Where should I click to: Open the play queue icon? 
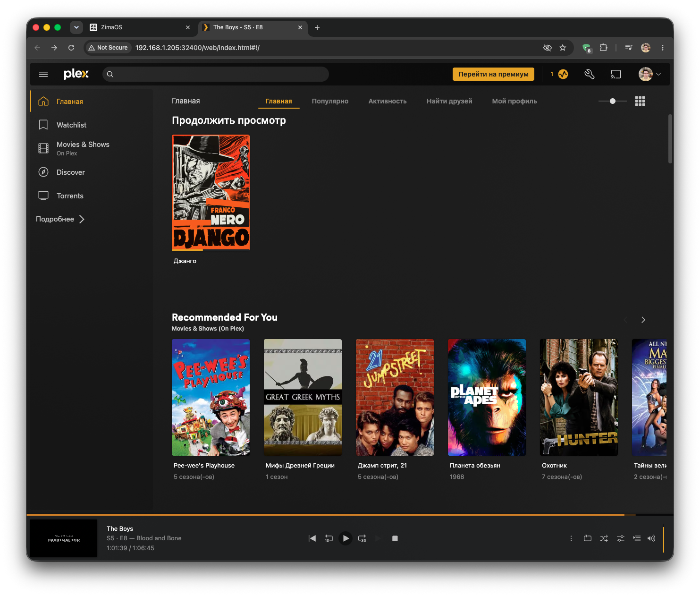click(637, 538)
